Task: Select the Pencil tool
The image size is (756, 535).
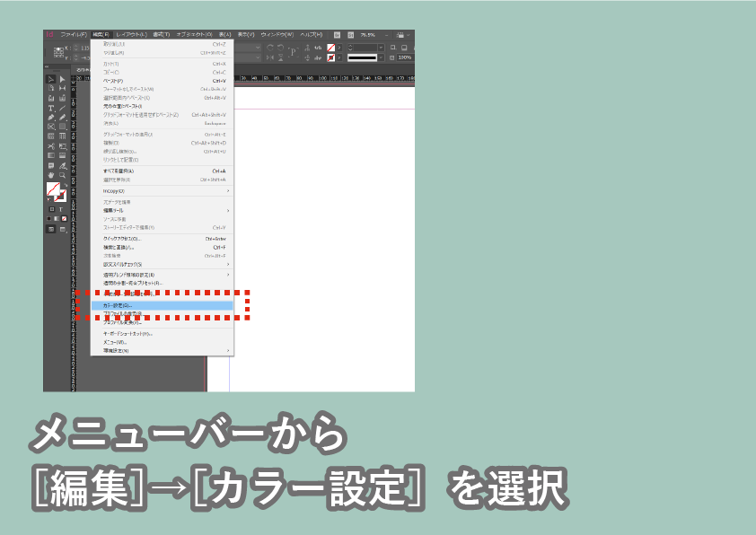Action: (x=62, y=117)
